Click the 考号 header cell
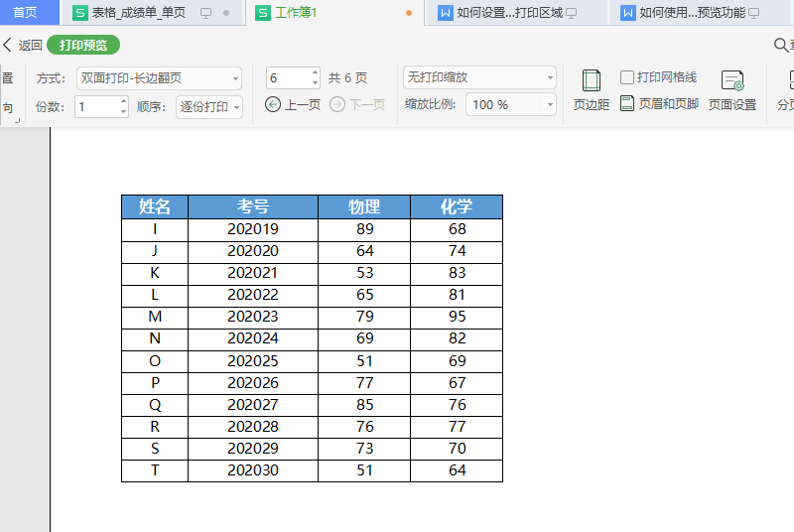The width and height of the screenshot is (794, 532). click(x=253, y=207)
